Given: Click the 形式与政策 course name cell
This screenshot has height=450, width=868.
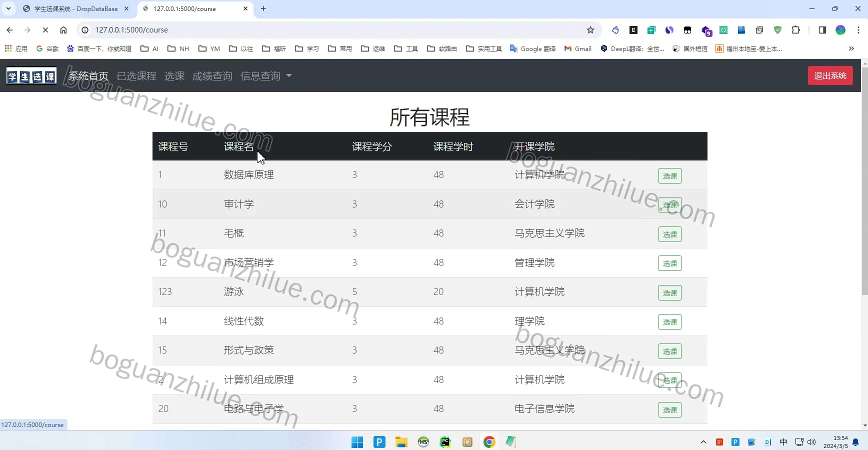Looking at the screenshot, I should (249, 350).
